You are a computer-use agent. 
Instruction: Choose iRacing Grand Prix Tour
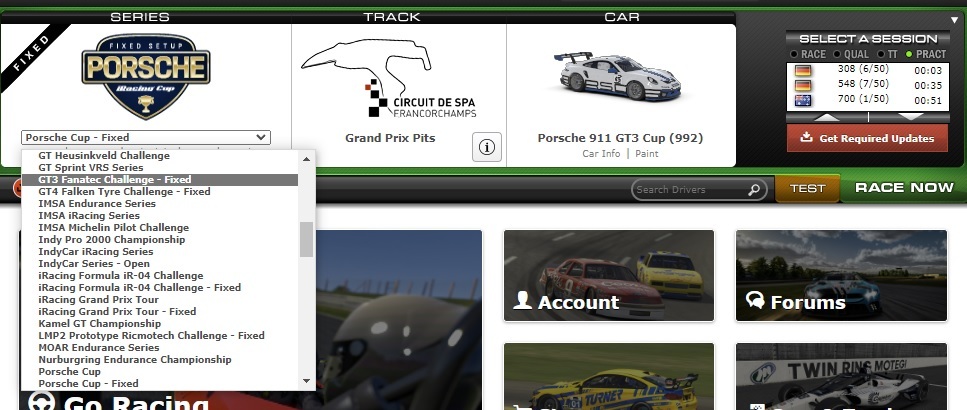[x=160, y=300]
